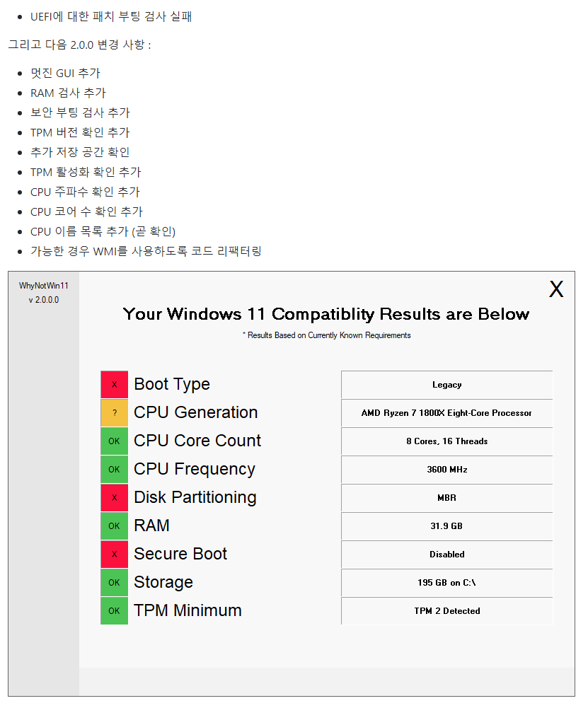The image size is (588, 708).
Task: Select the AMD Ryzen 7 1800X result field
Action: [447, 413]
